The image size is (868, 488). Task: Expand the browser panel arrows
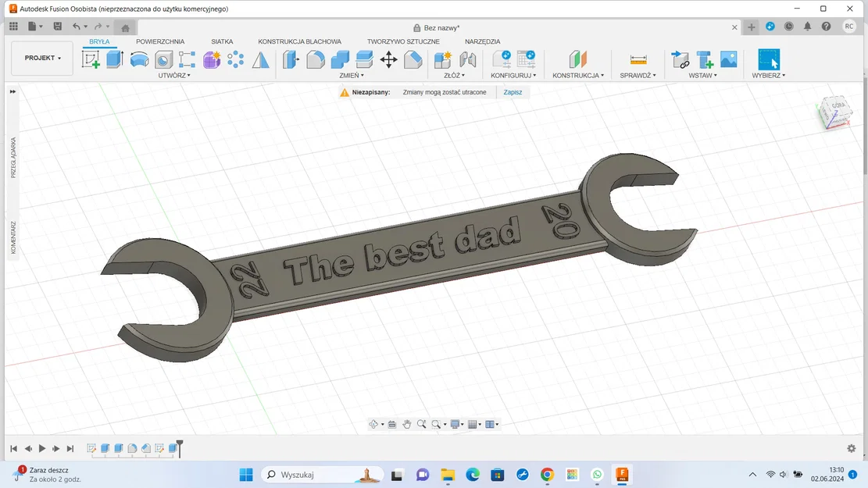click(13, 92)
